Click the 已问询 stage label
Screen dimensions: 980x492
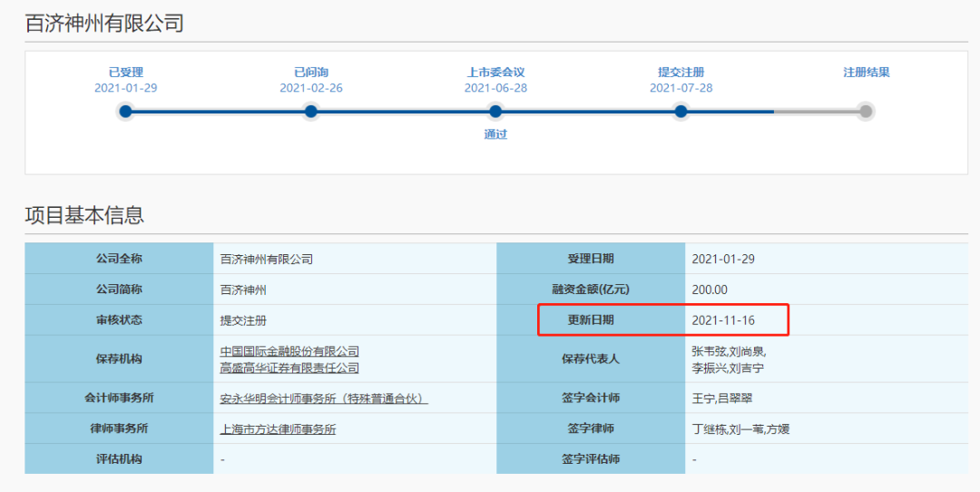point(310,73)
